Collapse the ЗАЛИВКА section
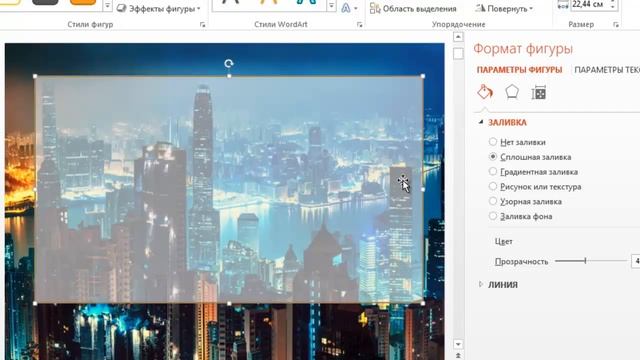The width and height of the screenshot is (640, 360). pos(481,122)
